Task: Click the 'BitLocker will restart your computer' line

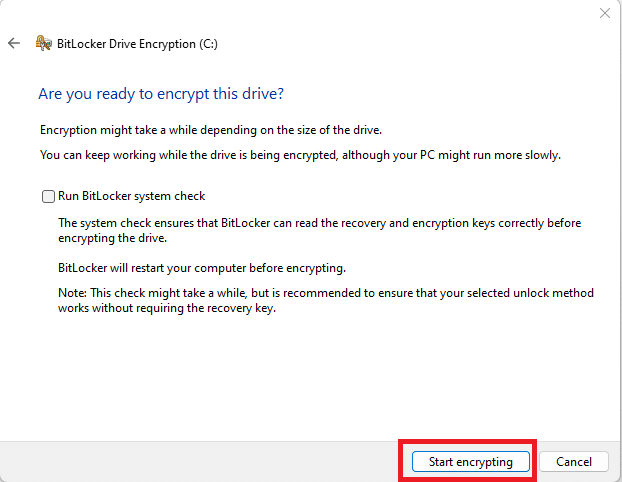Action: [x=202, y=268]
